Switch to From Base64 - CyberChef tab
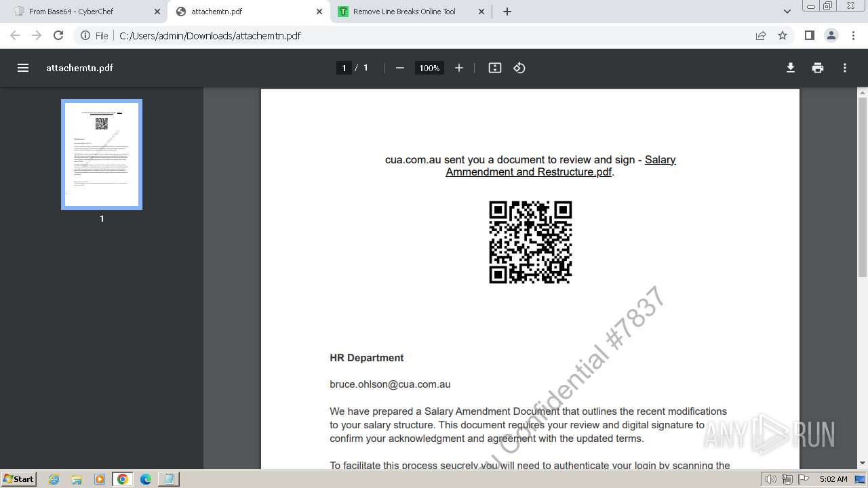Screen dimensions: 868x488 point(85,12)
